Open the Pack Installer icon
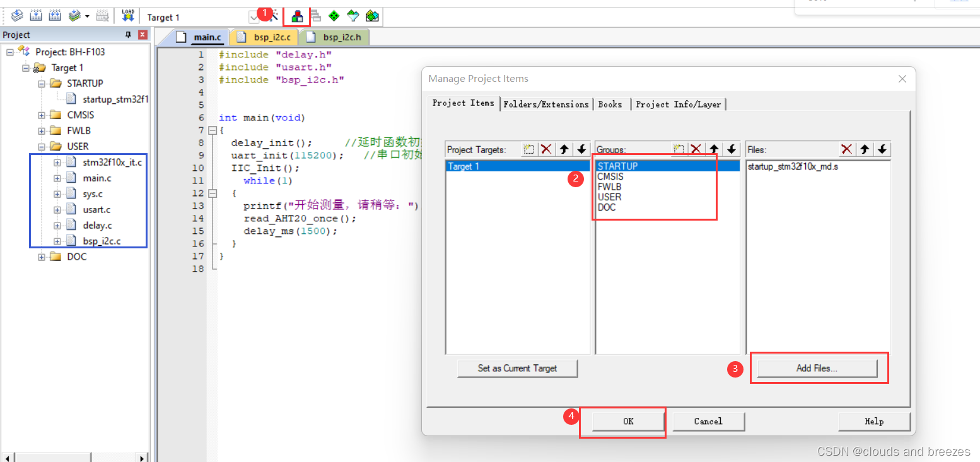Image resolution: width=980 pixels, height=462 pixels. (x=372, y=16)
